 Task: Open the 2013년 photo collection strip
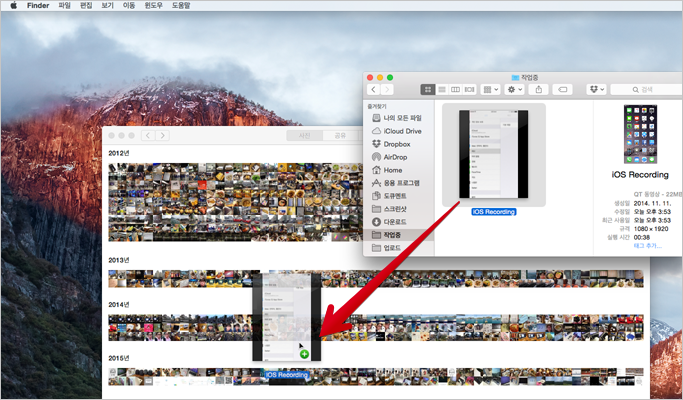(376, 279)
